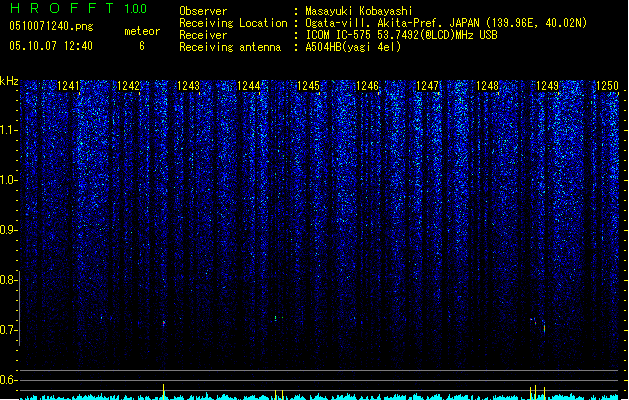Click the 1243 time marker
Viewport: 629px width, 400px height.
[188, 86]
